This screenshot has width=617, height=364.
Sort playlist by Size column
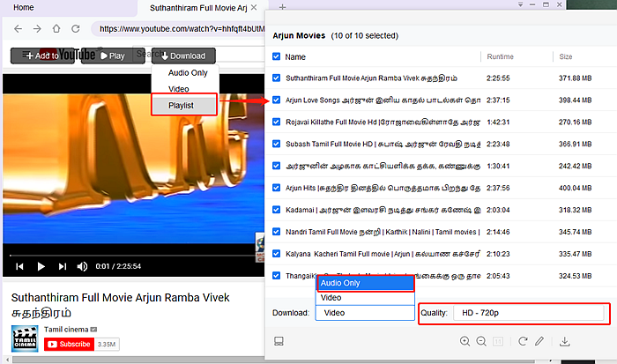click(x=566, y=56)
